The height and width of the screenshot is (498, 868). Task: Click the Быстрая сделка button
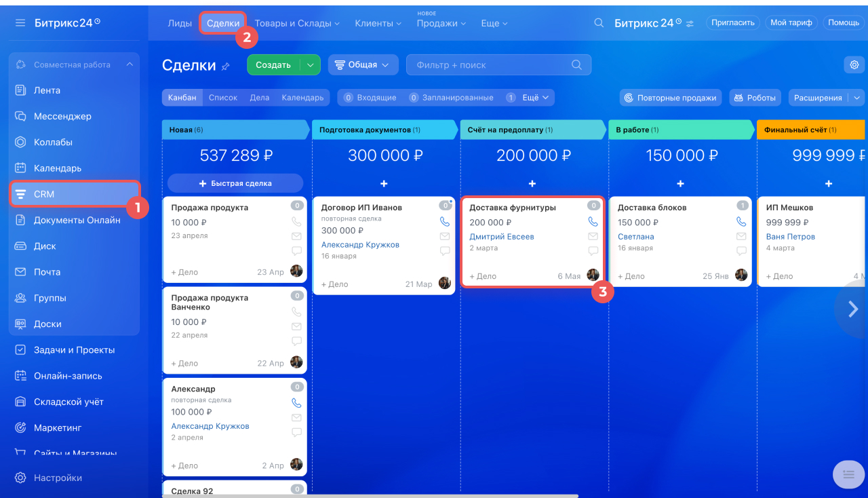click(x=235, y=183)
